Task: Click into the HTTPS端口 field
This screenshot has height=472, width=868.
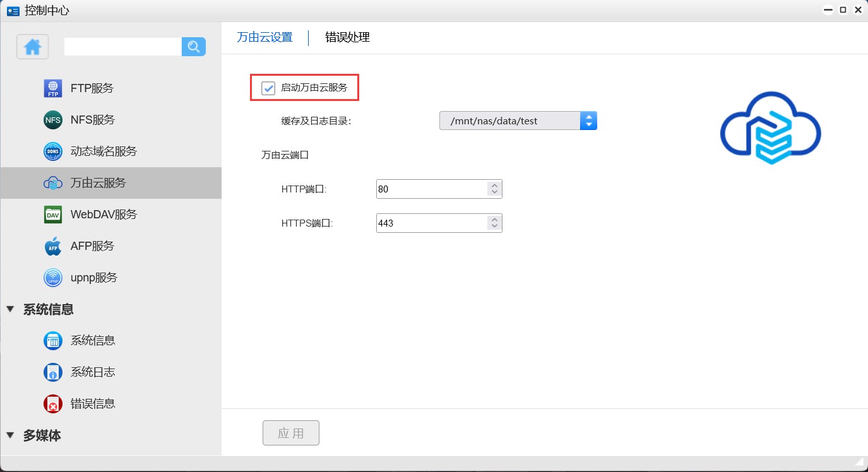Action: pyautogui.click(x=431, y=223)
